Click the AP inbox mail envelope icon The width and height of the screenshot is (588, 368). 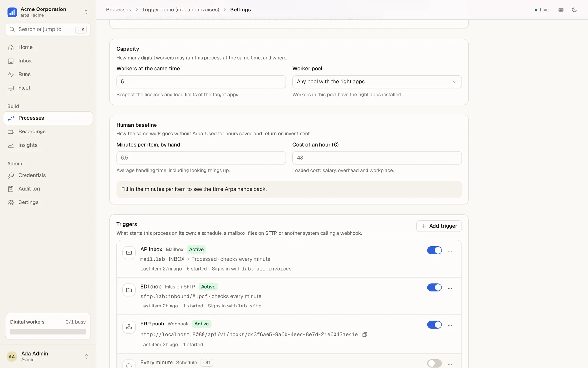[x=129, y=253]
